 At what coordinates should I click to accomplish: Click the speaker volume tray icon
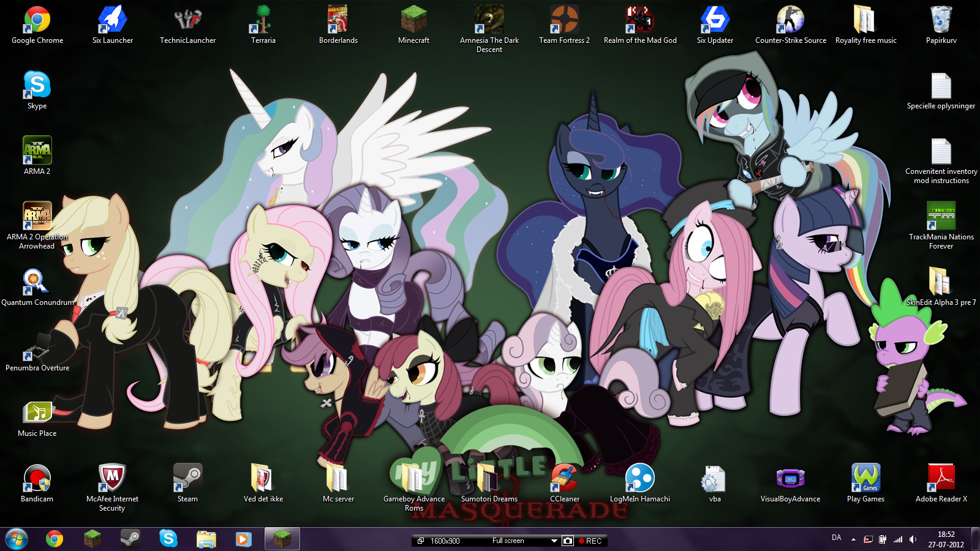click(913, 539)
